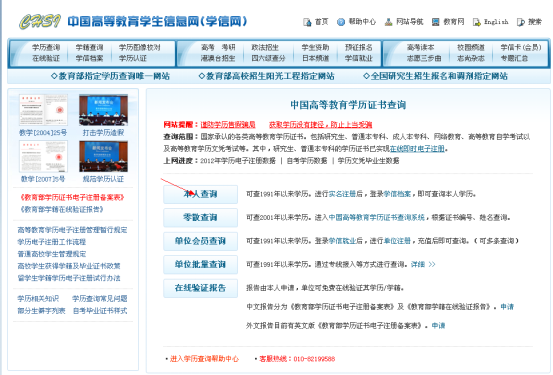This screenshot has width=553, height=375.
Task: Click the 网站导航 sitemap icon
Action: tap(388, 22)
